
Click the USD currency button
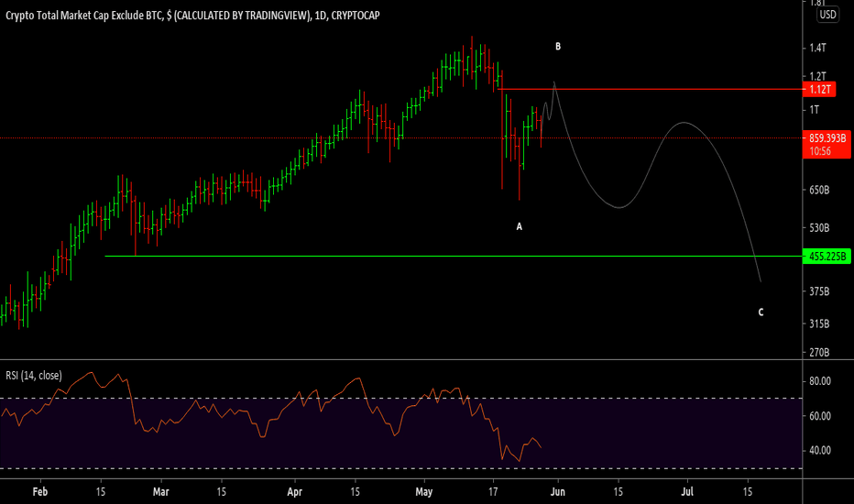827,15
